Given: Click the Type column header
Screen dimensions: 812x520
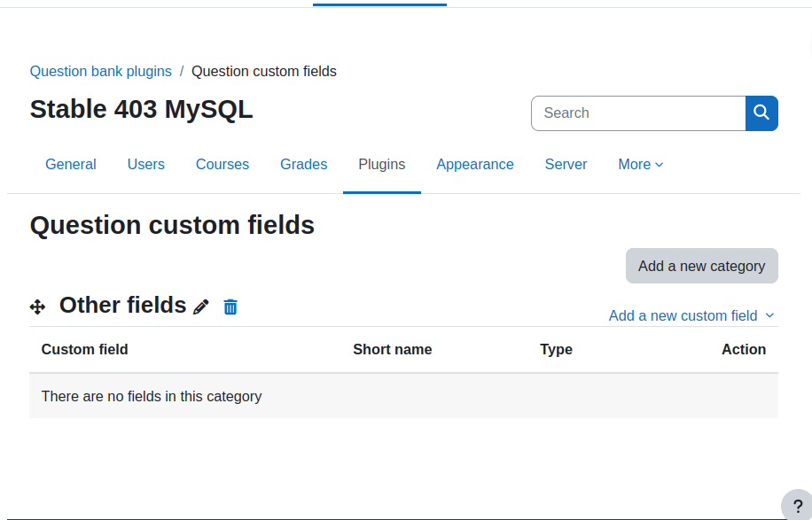Looking at the screenshot, I should pos(556,350).
